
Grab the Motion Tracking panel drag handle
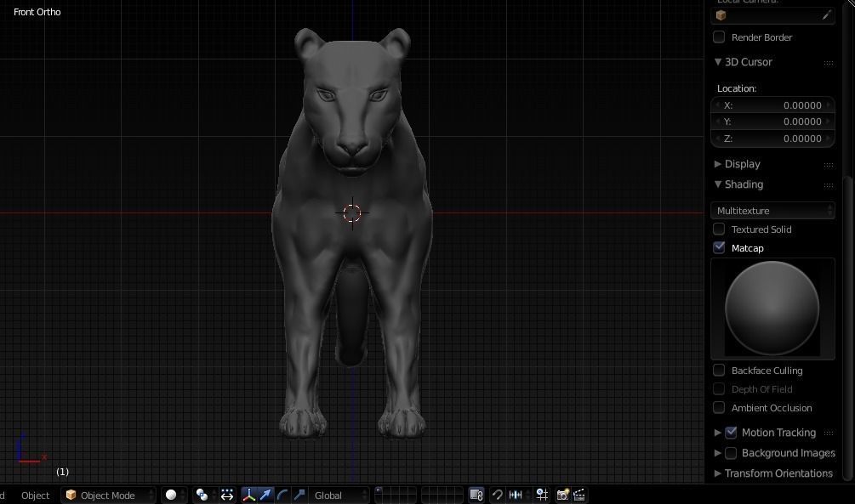click(x=829, y=433)
